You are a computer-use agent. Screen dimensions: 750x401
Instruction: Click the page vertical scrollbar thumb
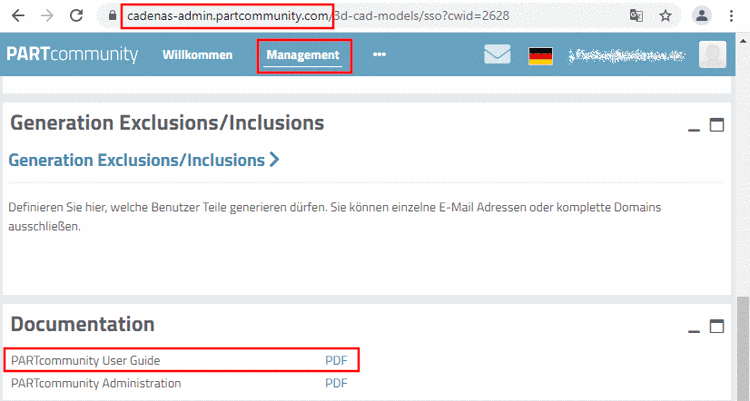pos(742,347)
